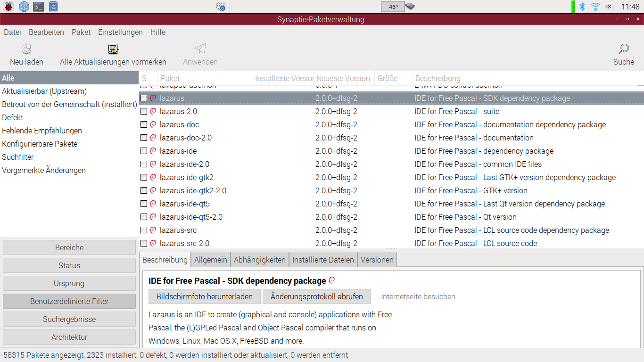644x362 pixels.
Task: Open the Datei menu
Action: (x=12, y=32)
